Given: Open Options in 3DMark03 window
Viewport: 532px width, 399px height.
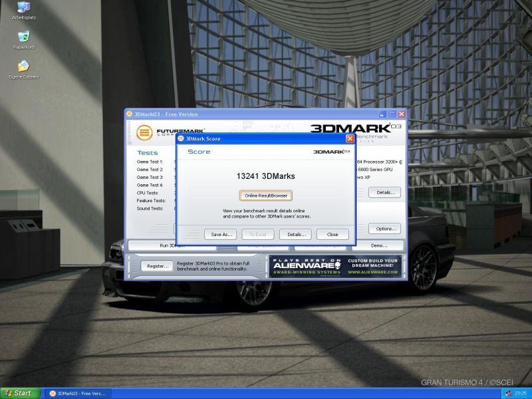Looking at the screenshot, I should pos(385,229).
